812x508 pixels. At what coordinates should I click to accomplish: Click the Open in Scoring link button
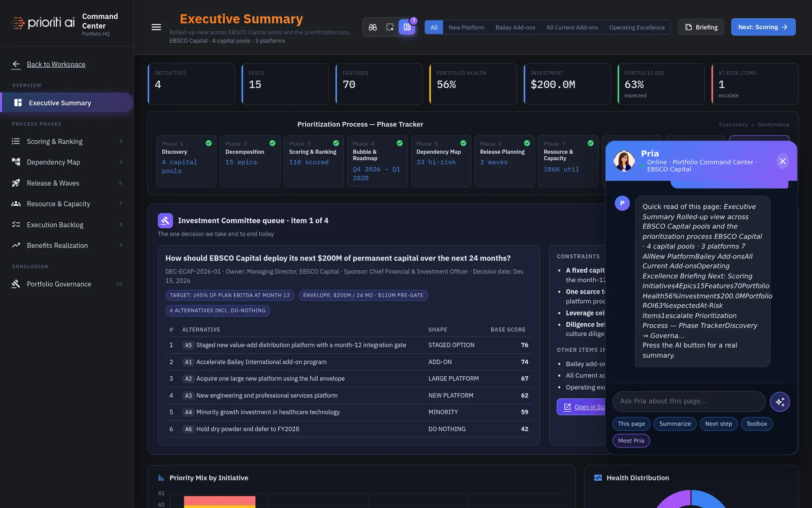(581, 407)
